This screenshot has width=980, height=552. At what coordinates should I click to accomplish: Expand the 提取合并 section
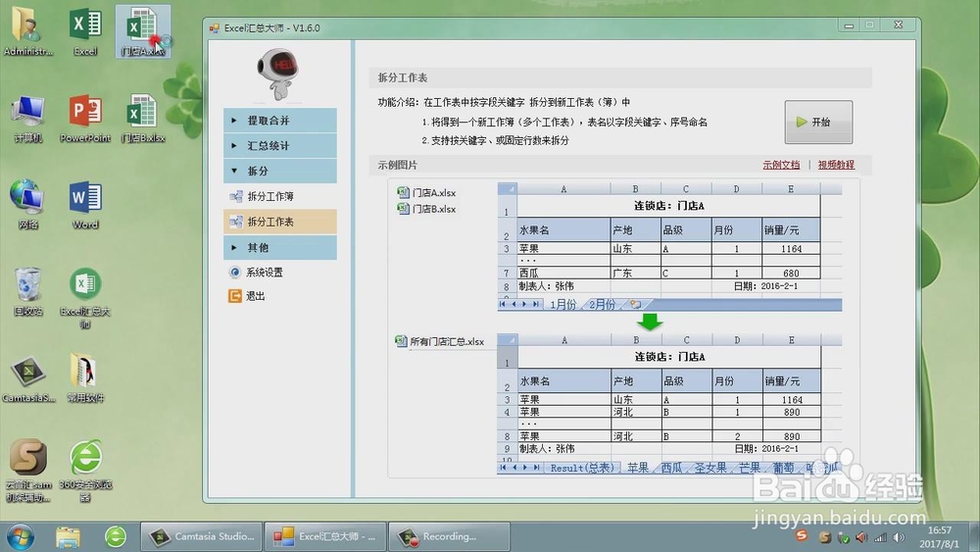click(280, 120)
